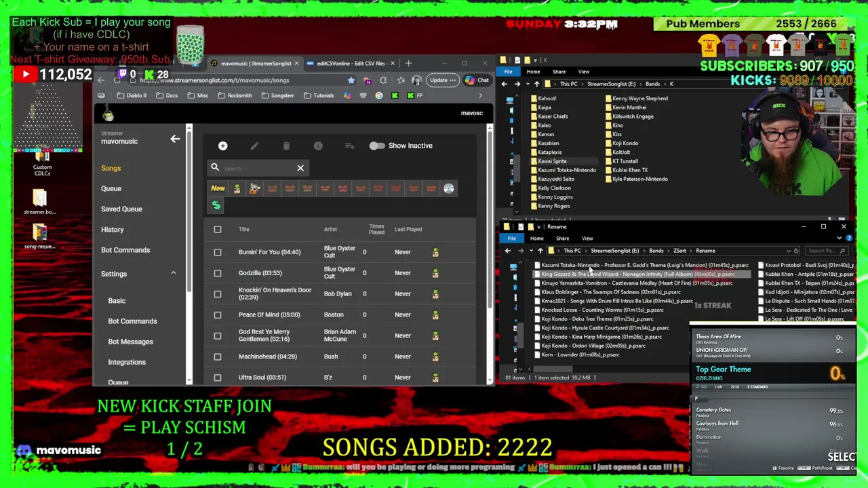Close the mavomusic StreamerSonglist tab
Image resolution: width=868 pixels, height=488 pixels.
(296, 63)
